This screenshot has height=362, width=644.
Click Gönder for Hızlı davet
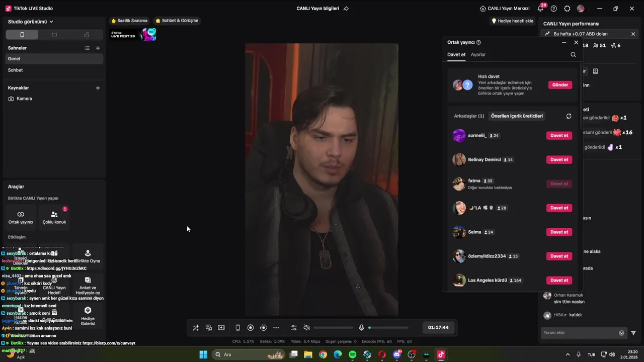coord(560,85)
